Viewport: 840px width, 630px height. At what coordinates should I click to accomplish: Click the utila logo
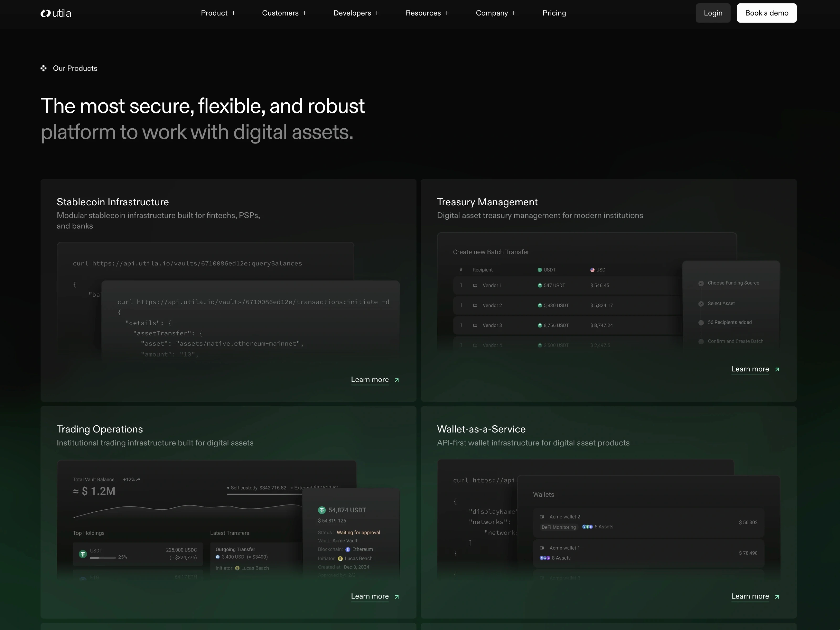coord(56,13)
